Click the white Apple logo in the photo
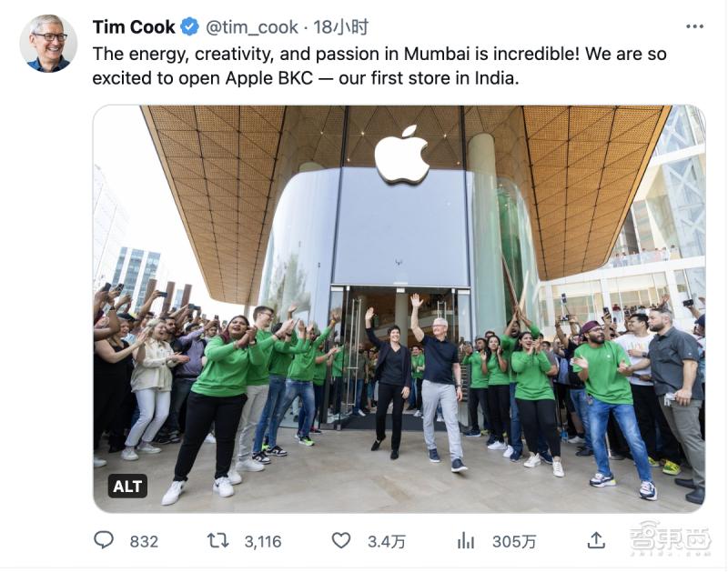Screen dimensions: 728x572 [401, 156]
